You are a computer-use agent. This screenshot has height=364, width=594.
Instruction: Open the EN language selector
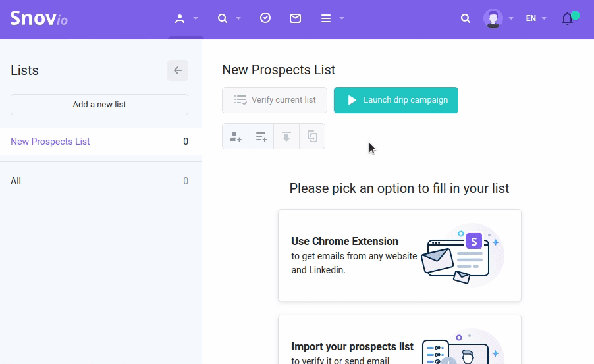point(535,18)
